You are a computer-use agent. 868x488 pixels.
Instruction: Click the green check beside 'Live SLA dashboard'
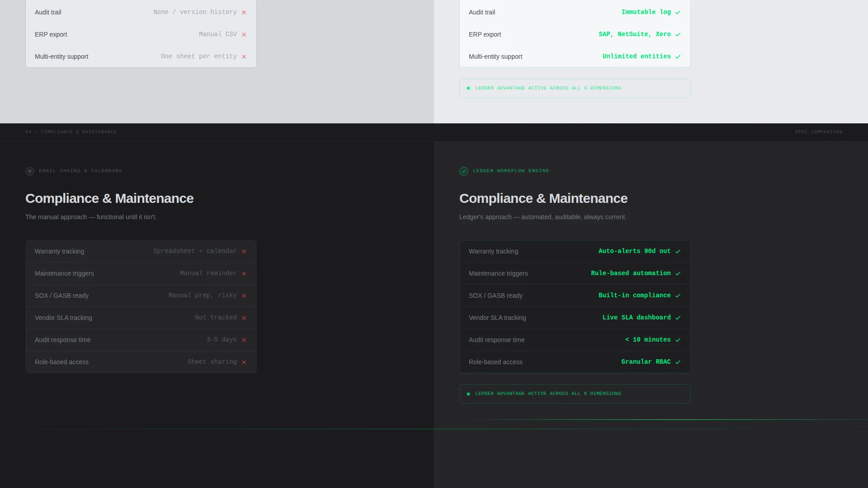click(678, 318)
